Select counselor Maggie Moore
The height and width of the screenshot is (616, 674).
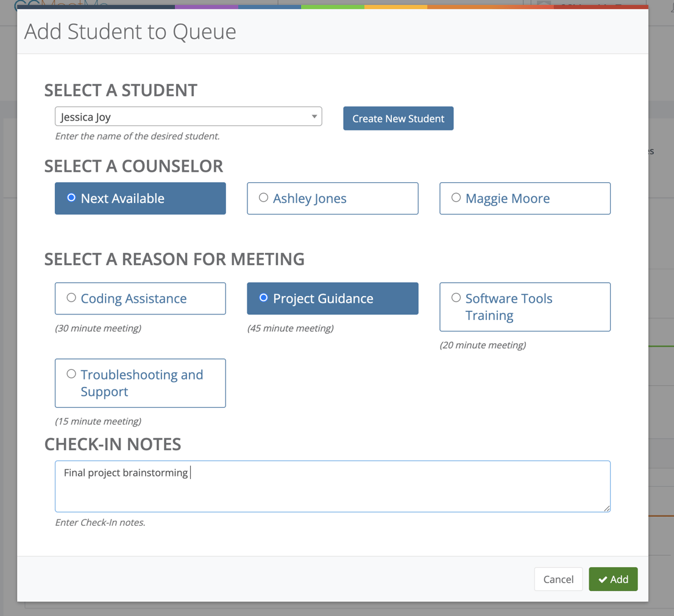[524, 198]
